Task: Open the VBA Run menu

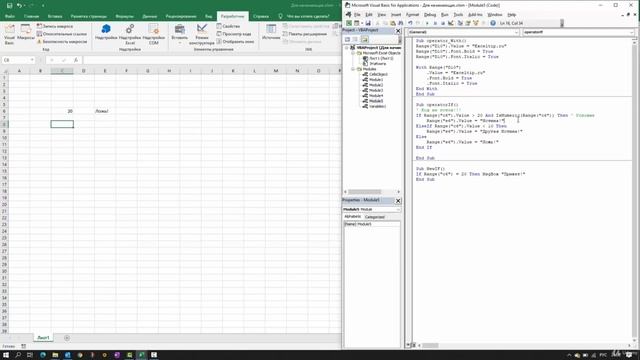Action: point(444,15)
